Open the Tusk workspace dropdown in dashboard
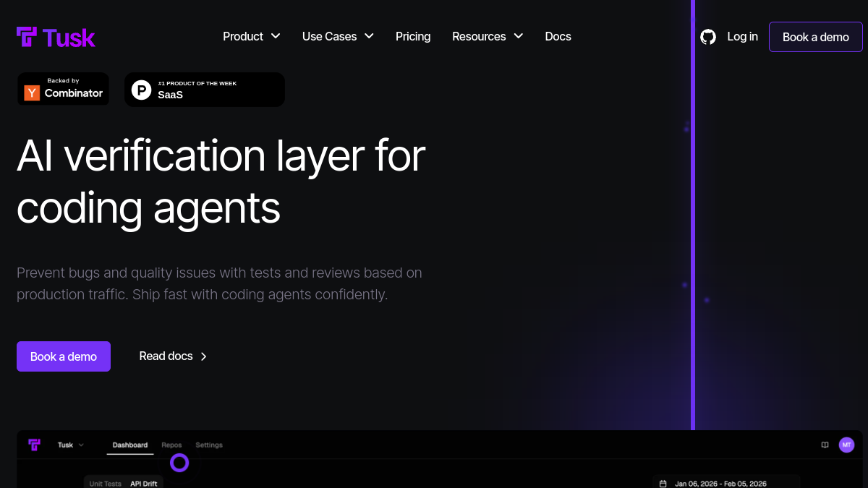The width and height of the screenshot is (868, 488). [71, 445]
